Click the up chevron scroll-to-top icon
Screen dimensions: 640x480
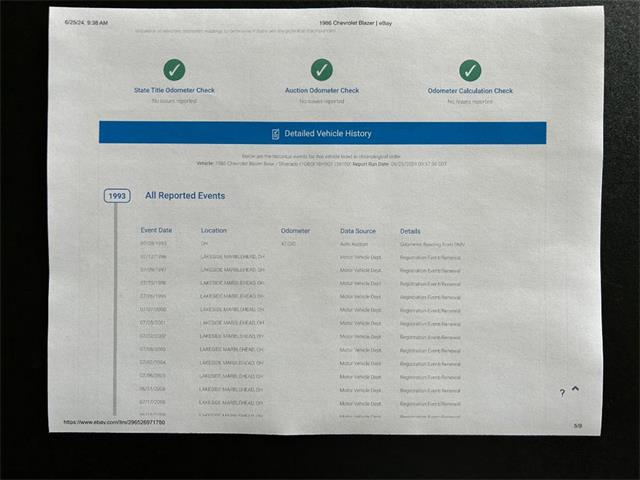575,389
